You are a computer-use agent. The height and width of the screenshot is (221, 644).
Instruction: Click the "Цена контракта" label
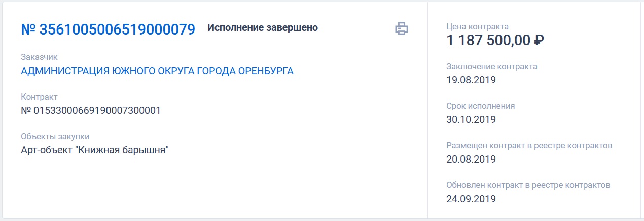(477, 26)
